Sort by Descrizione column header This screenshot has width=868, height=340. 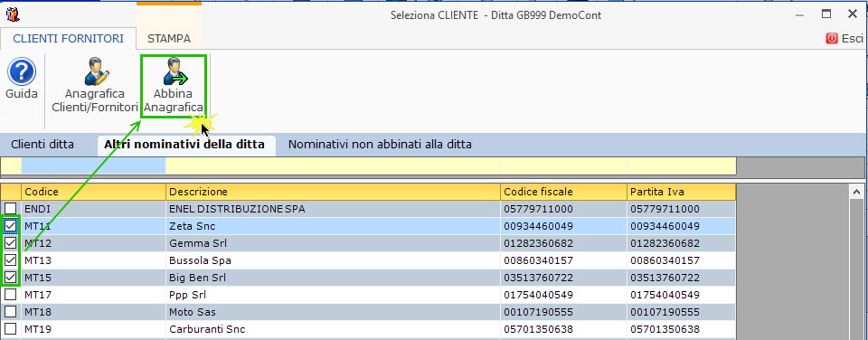point(333,192)
